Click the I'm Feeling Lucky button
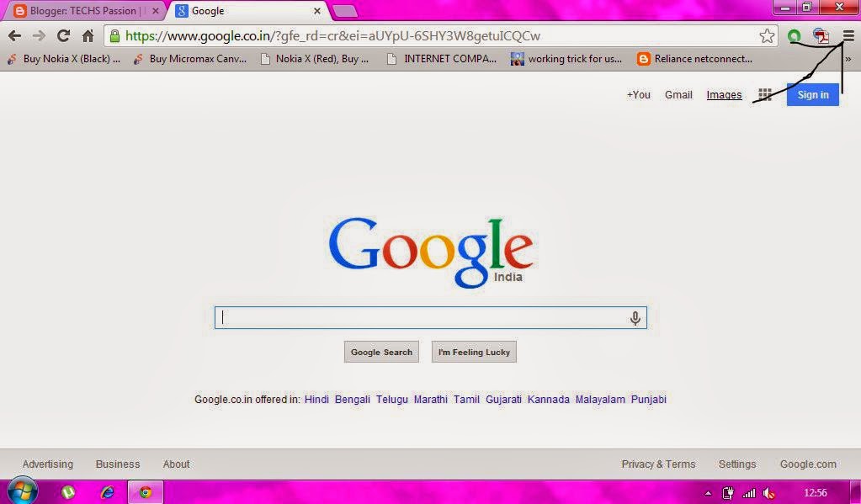Image resolution: width=861 pixels, height=504 pixels. [x=474, y=352]
